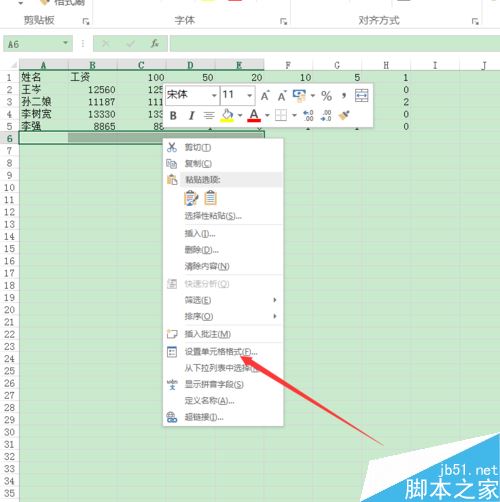Image resolution: width=500 pixels, height=502 pixels.
Task: Click increase decimal icon
Action: (308, 115)
